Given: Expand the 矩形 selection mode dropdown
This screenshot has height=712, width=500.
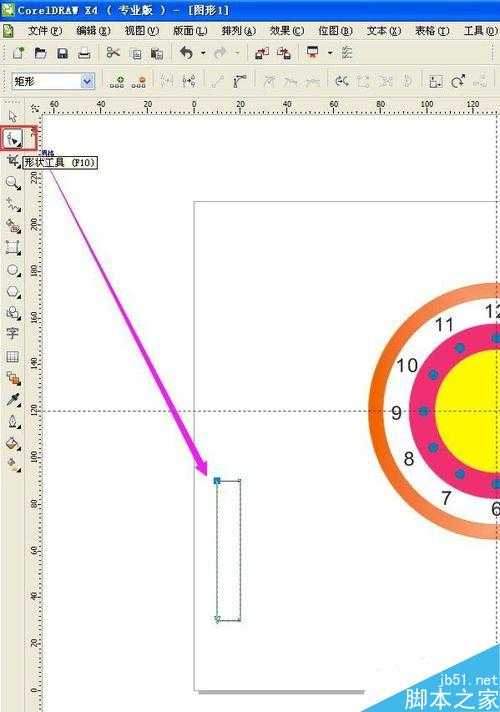Looking at the screenshot, I should tap(87, 81).
